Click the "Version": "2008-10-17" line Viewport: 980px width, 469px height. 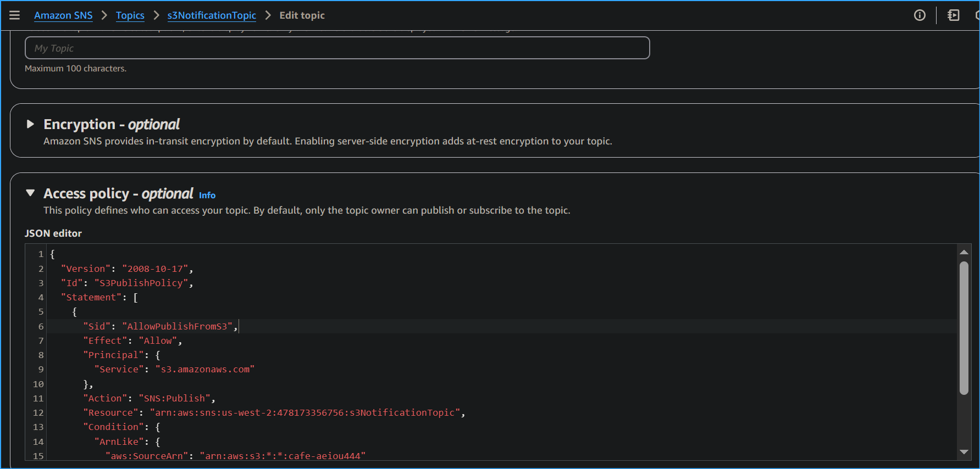(127, 269)
